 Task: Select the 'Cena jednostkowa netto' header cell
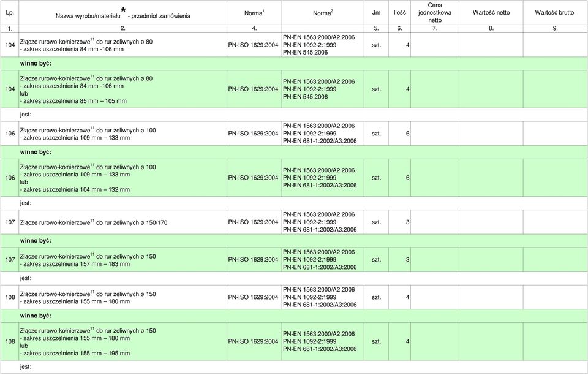[x=435, y=13]
